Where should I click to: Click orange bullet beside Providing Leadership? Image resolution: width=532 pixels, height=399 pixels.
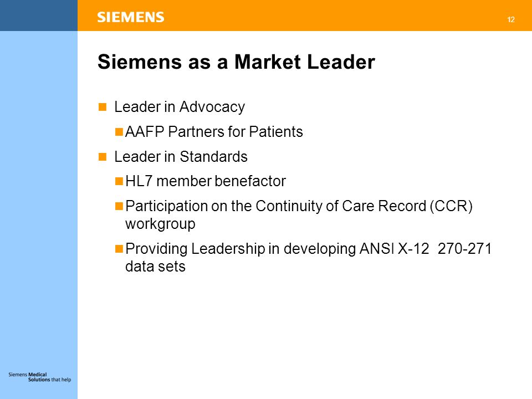click(x=119, y=249)
